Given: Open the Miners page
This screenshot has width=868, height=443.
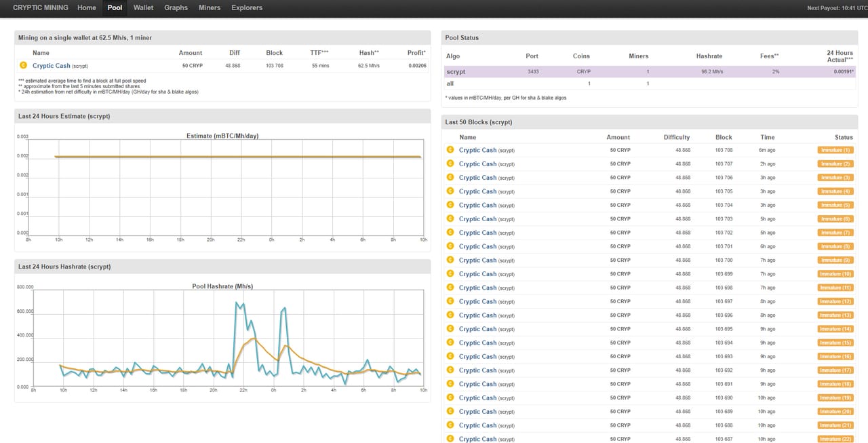Looking at the screenshot, I should coord(210,8).
